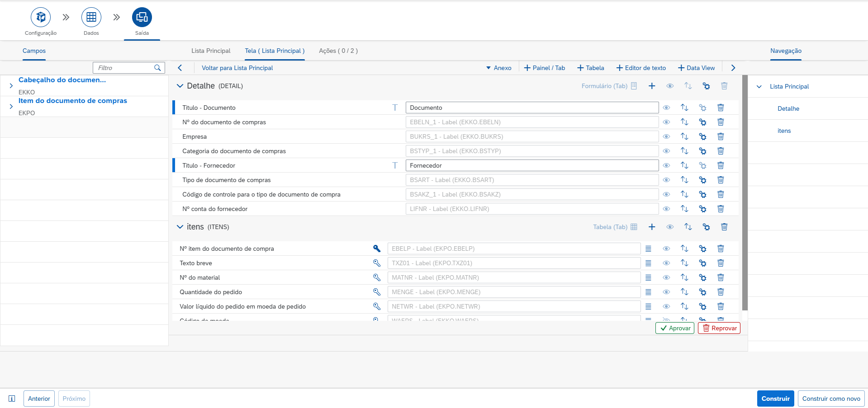Open the Configuração step icon
The height and width of the screenshot is (408, 868).
pos(41,18)
